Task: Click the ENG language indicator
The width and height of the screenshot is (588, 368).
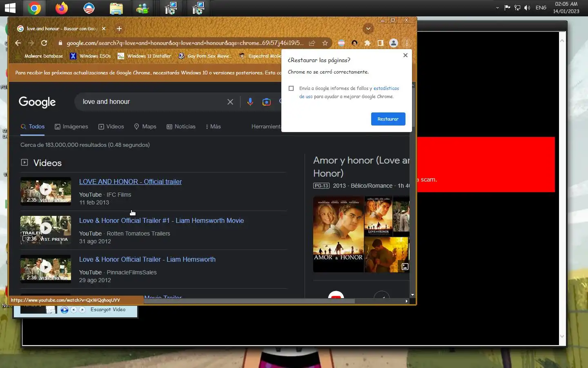Action: pos(541,8)
